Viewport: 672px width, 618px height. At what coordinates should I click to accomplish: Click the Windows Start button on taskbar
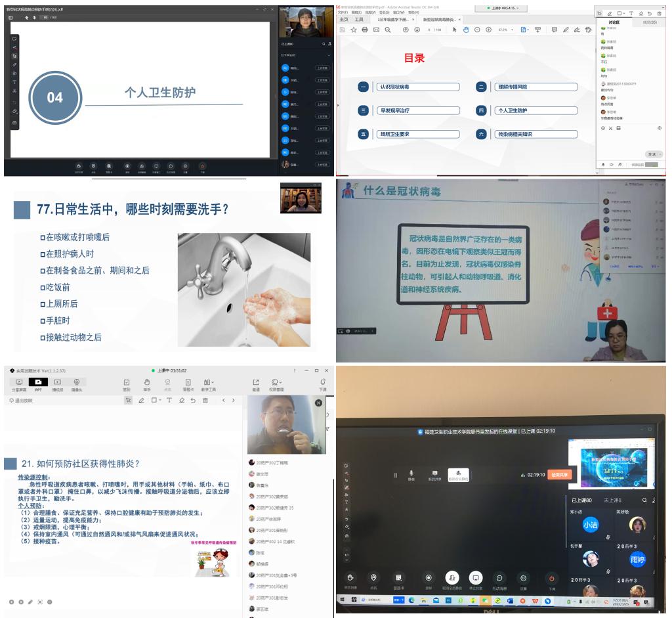[x=342, y=600]
